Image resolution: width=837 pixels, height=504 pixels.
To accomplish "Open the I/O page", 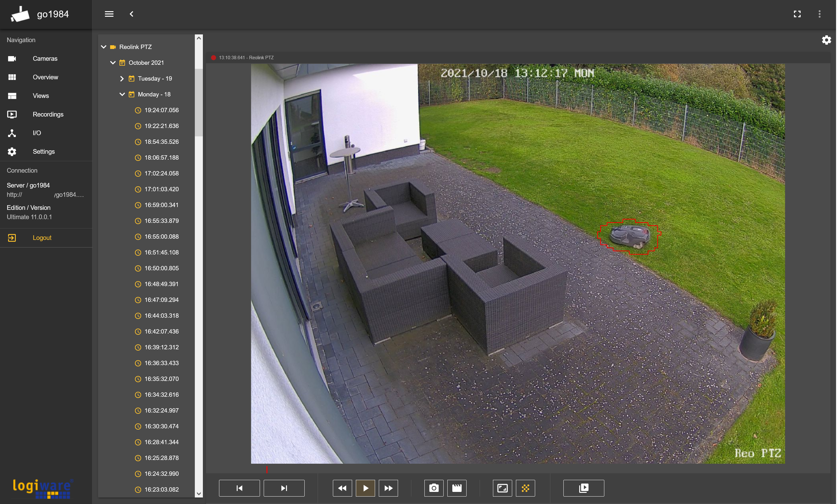I will click(x=37, y=133).
